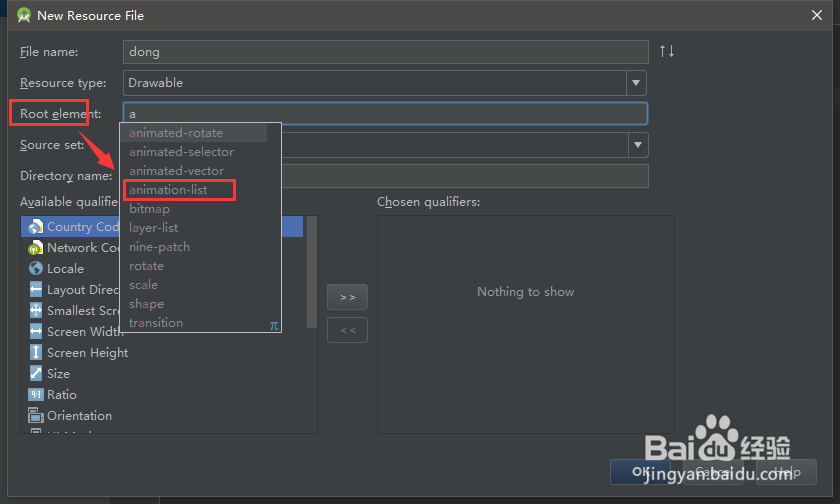
Task: Click the Screen Width icon
Action: 36,332
